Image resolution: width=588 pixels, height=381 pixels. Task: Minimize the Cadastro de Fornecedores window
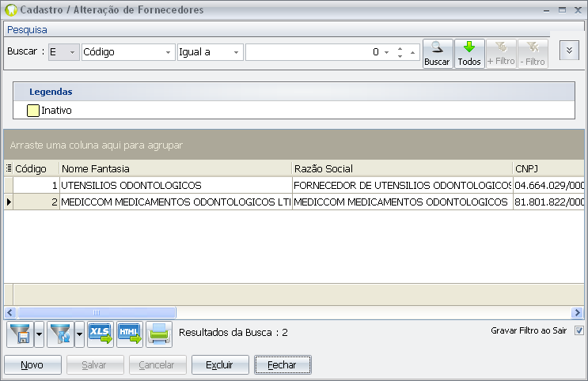tap(546, 10)
